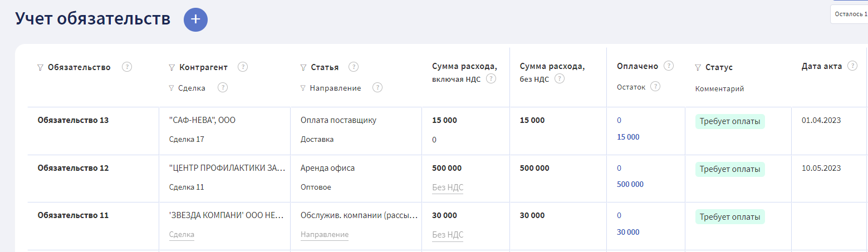Click remaining amount 500 000 link in blue
The image size is (868, 252).
630,184
